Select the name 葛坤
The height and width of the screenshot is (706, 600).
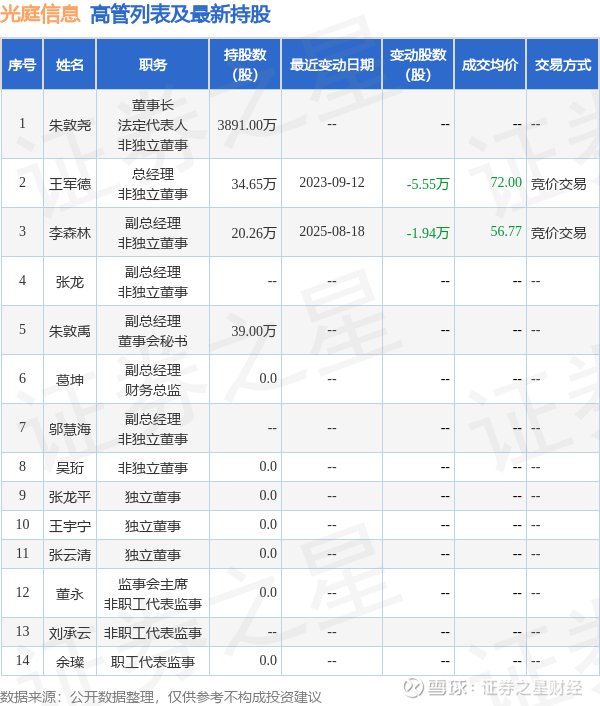pyautogui.click(x=70, y=380)
